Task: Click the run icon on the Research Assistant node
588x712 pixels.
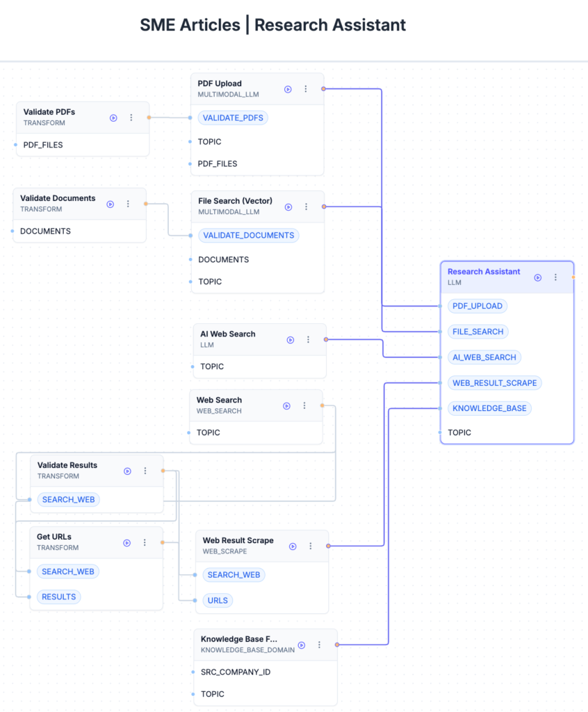Action: pyautogui.click(x=538, y=277)
